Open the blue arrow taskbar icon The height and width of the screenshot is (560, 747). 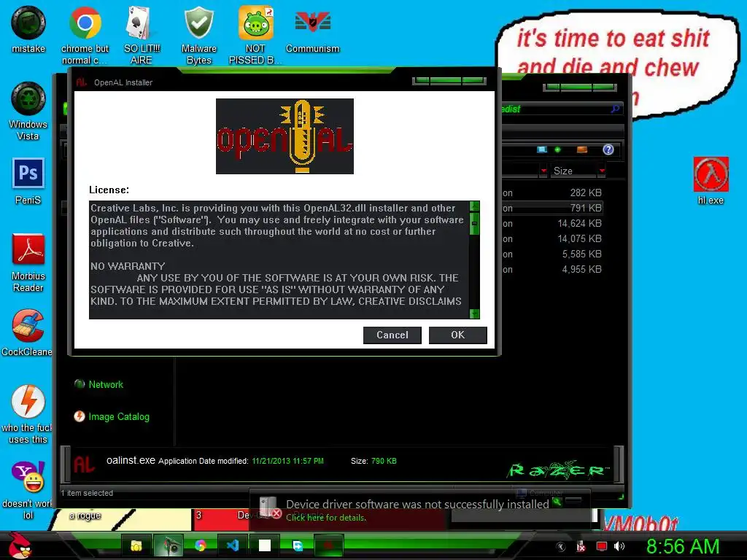[298, 545]
